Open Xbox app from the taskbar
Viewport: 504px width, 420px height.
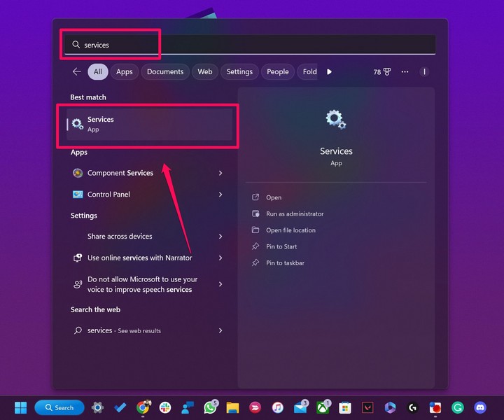pyautogui.click(x=323, y=408)
